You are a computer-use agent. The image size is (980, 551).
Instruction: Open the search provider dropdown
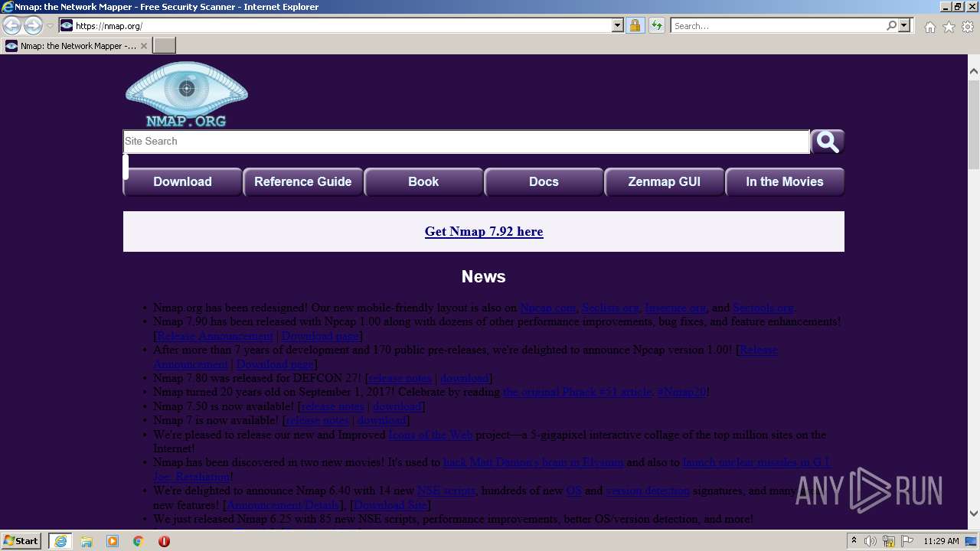point(904,26)
